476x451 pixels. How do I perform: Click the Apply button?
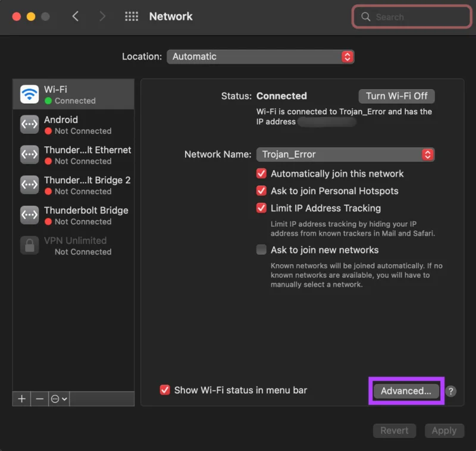444,430
